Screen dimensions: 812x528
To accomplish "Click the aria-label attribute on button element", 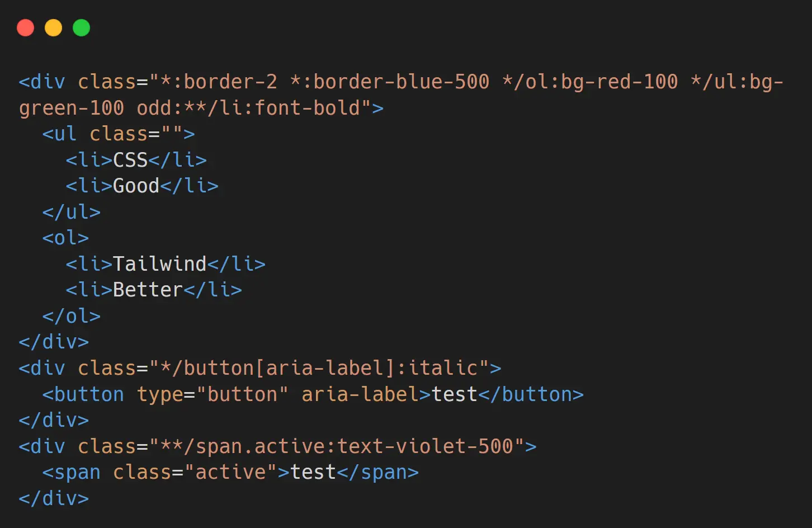I will 360,394.
